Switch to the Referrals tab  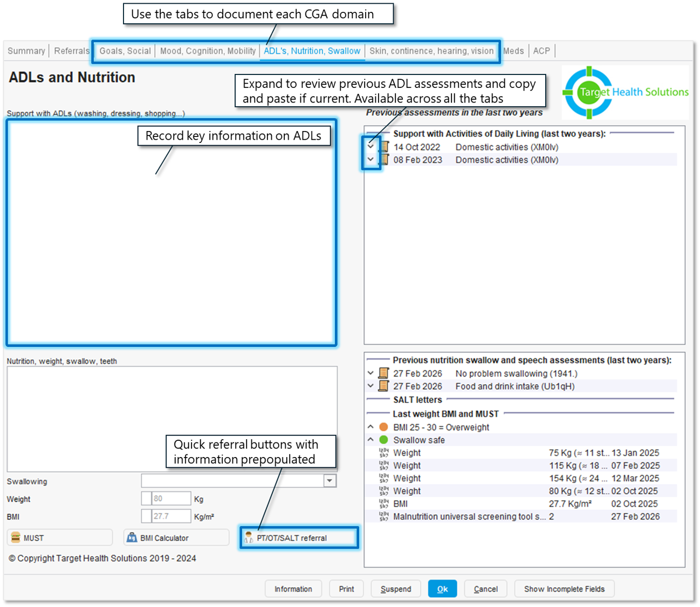[x=72, y=51]
